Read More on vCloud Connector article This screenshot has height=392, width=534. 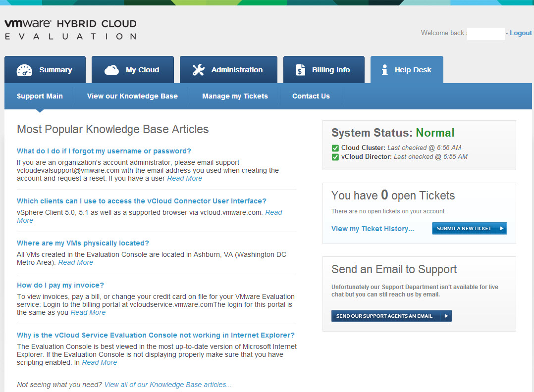(x=273, y=212)
